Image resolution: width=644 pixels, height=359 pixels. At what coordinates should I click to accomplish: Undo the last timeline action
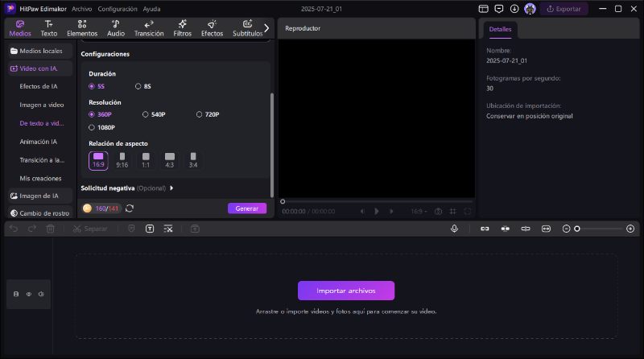(x=14, y=229)
